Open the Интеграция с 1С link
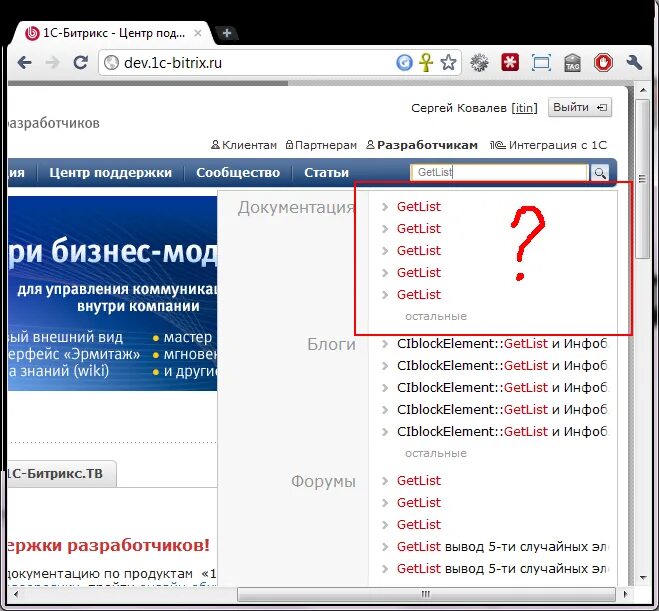The height and width of the screenshot is (611, 659). (548, 145)
